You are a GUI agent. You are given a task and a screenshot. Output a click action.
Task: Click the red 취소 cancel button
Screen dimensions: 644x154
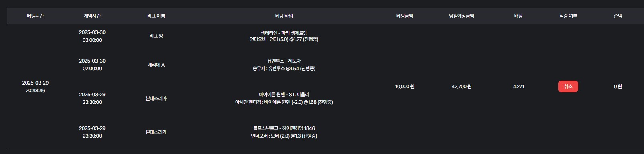point(568,86)
